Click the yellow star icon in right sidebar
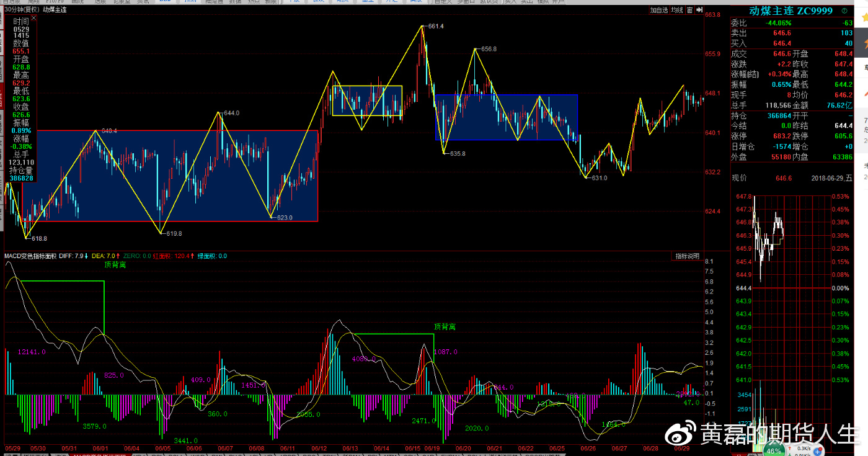Image resolution: width=868 pixels, height=456 pixels. (x=864, y=18)
